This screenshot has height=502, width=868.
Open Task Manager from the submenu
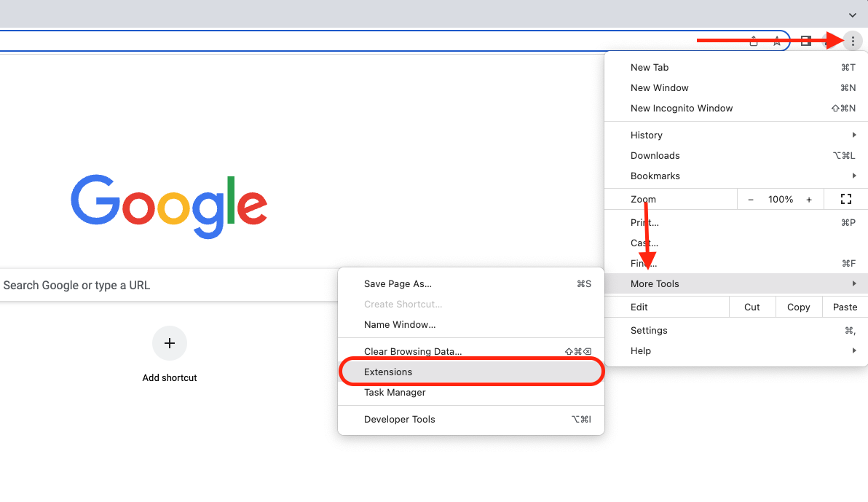click(471, 392)
